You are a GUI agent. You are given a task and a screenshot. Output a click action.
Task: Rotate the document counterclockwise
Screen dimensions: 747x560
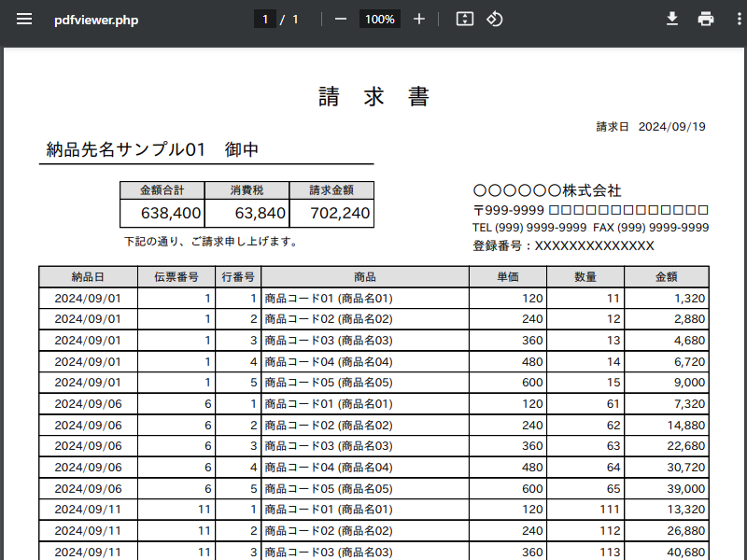click(x=494, y=19)
